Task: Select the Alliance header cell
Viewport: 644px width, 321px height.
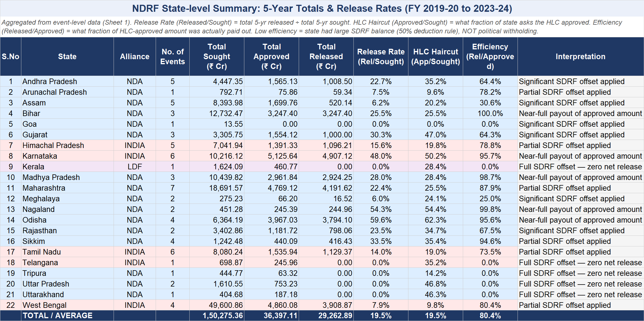Action: [135, 57]
